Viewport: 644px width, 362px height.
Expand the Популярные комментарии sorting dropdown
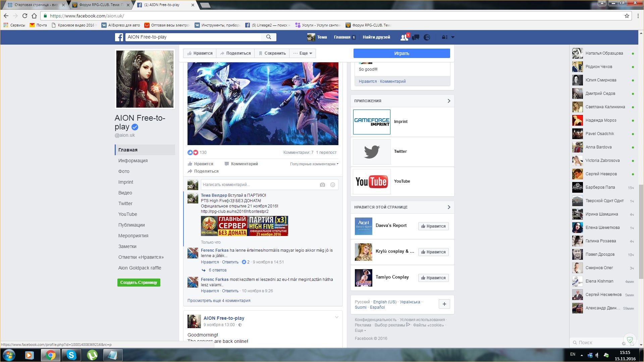(314, 164)
